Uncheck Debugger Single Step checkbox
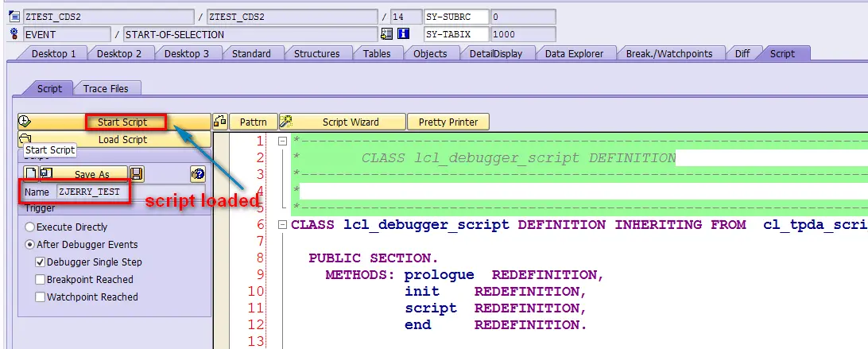868x349 pixels. click(40, 262)
